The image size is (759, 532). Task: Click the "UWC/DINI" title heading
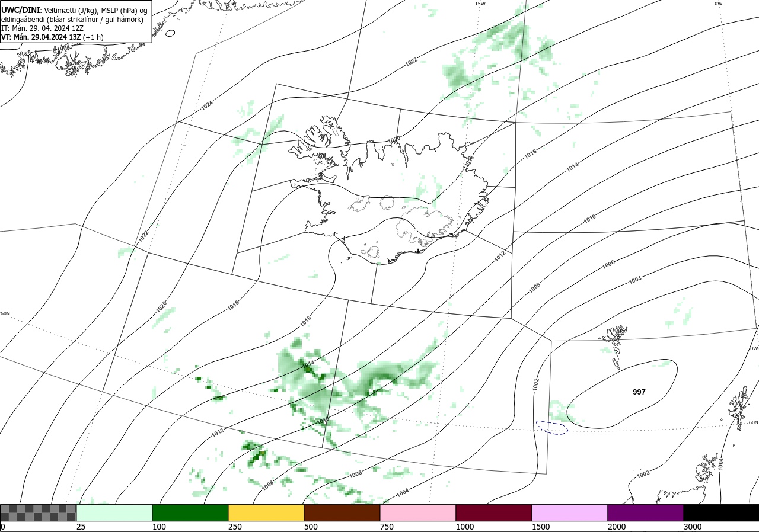(20, 10)
